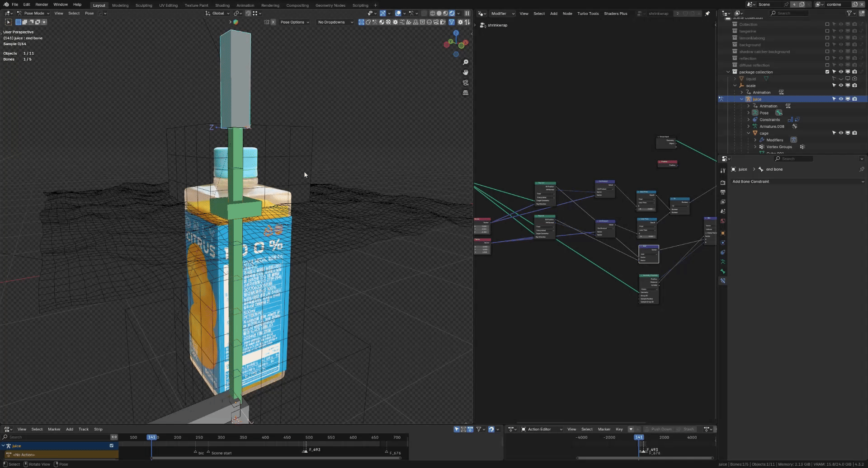868x468 pixels.
Task: Click the outliner search field
Action: (789, 13)
